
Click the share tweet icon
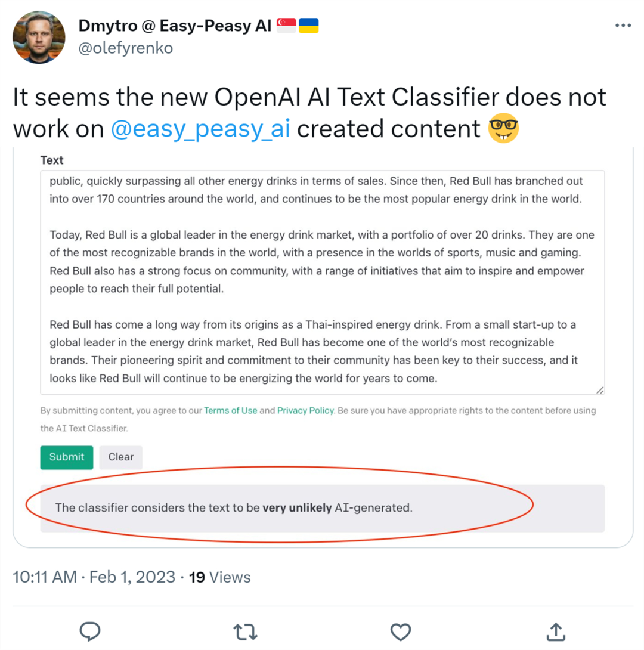tap(555, 632)
